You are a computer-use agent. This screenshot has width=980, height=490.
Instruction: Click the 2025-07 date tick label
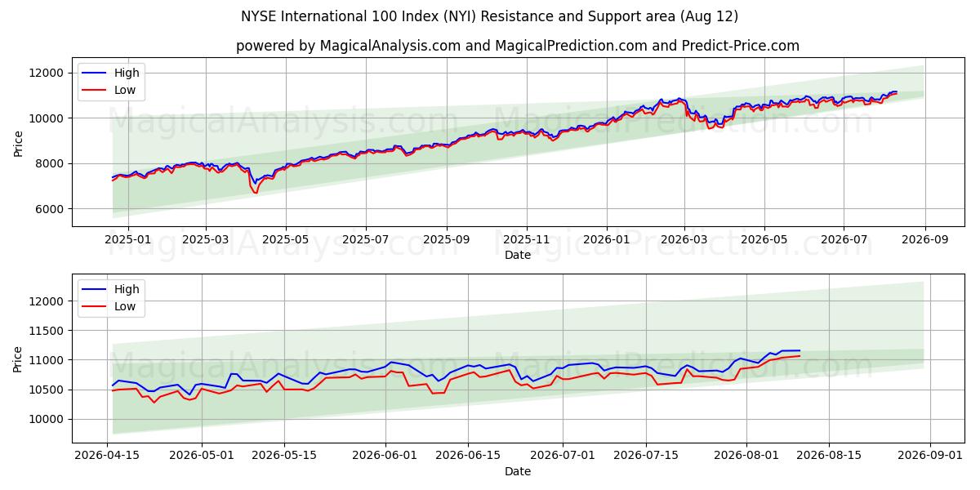click(x=365, y=239)
